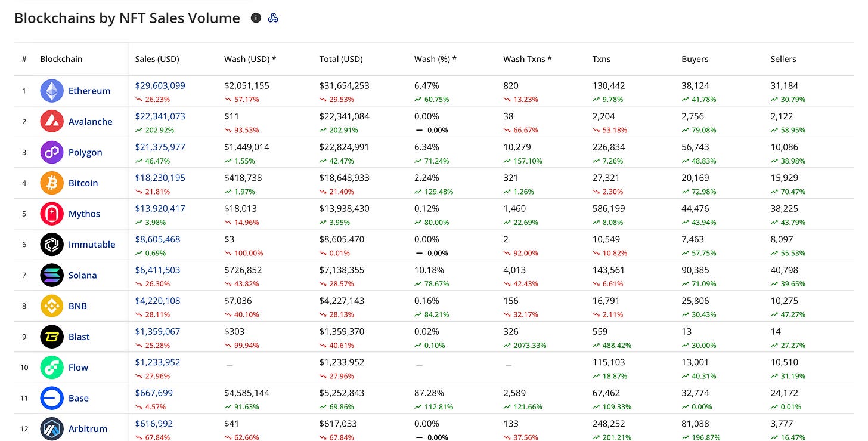Select Blockchains by NFT Sales Volume heading
Viewport: 868px width, 441px height.
click(x=127, y=18)
